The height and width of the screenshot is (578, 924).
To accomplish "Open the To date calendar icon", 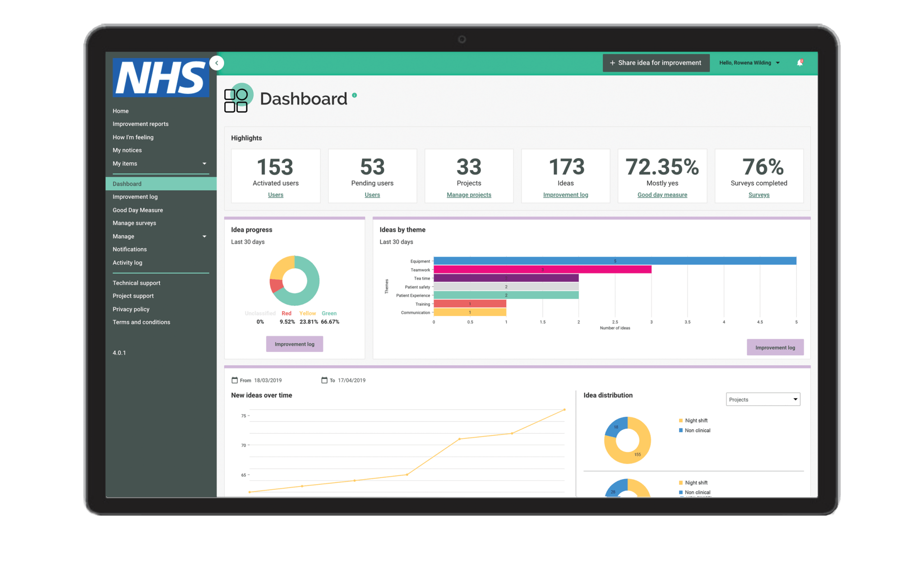I will (324, 380).
